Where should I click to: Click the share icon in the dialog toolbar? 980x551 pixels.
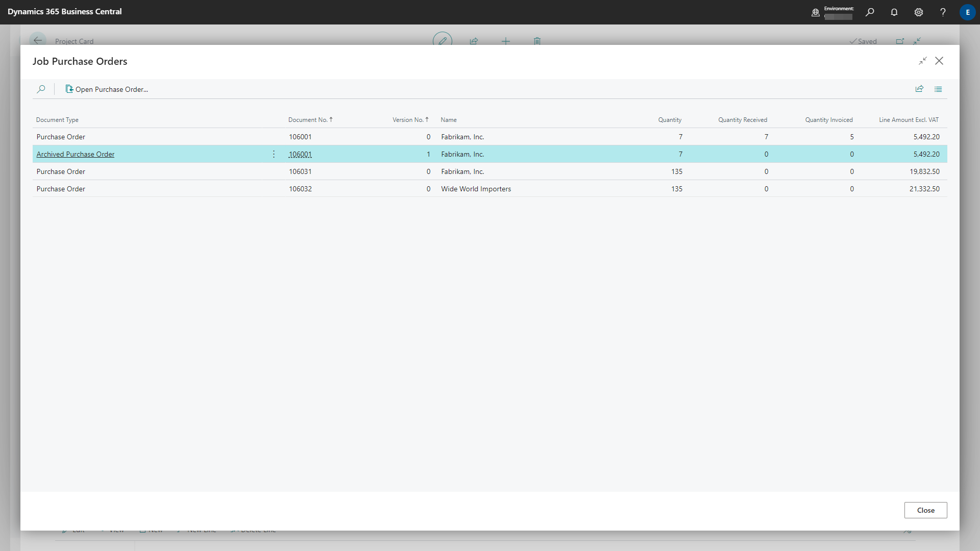click(x=919, y=89)
